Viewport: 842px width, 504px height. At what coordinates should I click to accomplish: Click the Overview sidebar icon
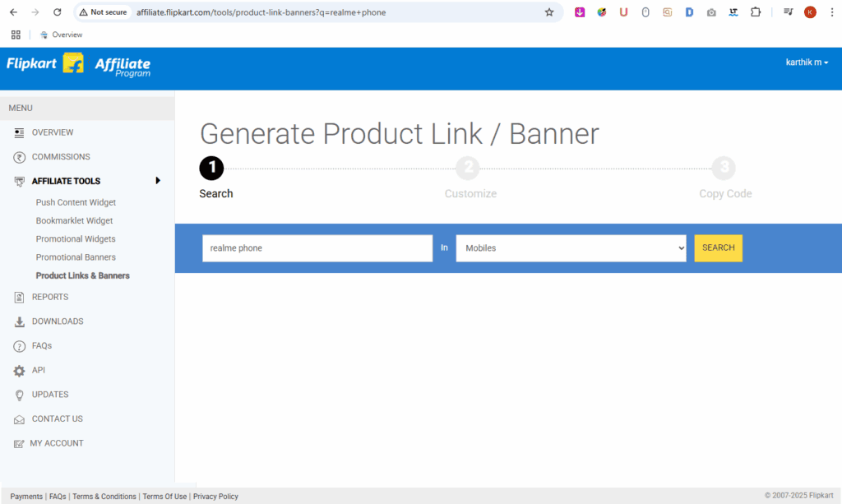[x=19, y=132]
